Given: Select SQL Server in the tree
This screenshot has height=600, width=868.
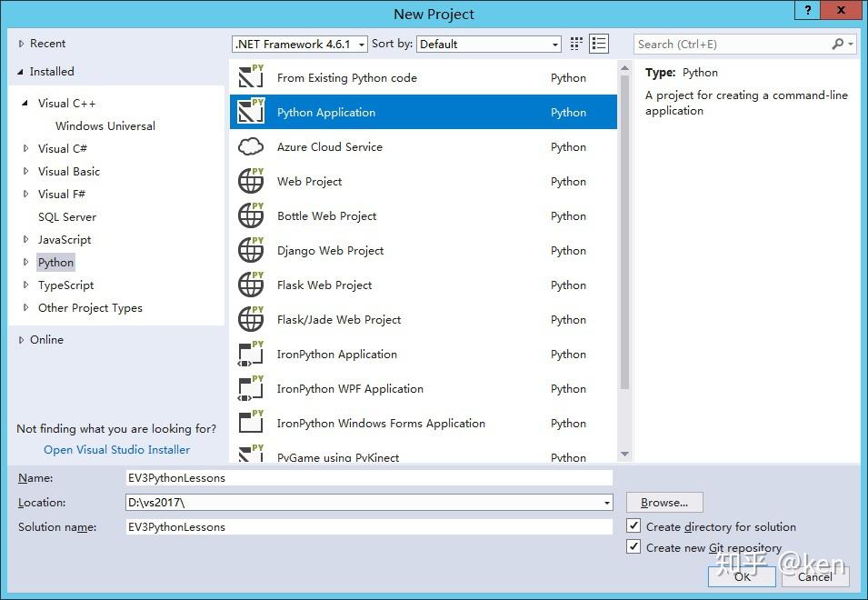Looking at the screenshot, I should click(67, 217).
